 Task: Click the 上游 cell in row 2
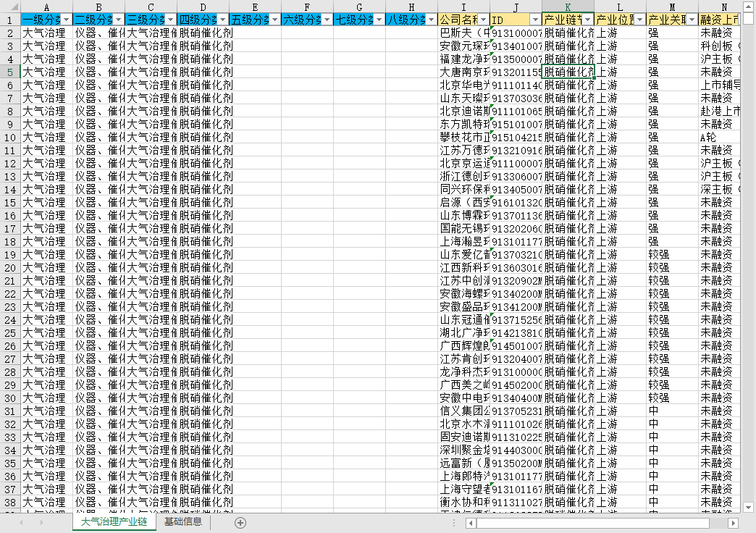click(x=620, y=33)
